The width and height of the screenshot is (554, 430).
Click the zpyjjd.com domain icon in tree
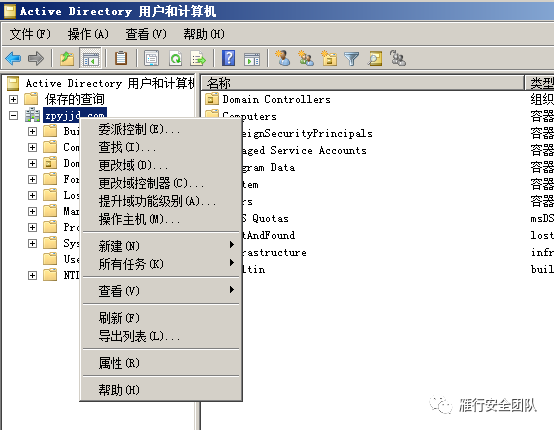pos(33,115)
